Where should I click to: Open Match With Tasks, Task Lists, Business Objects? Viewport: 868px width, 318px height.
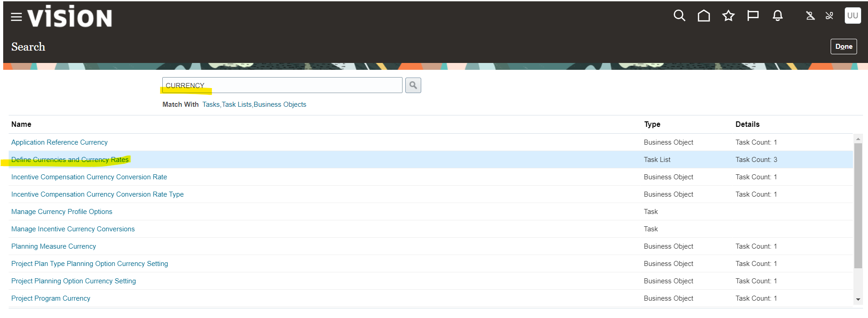(254, 104)
